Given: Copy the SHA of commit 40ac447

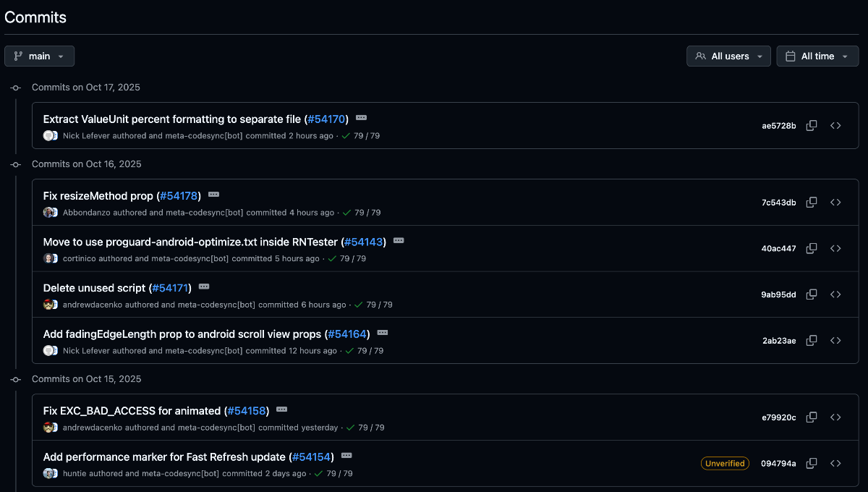Looking at the screenshot, I should pyautogui.click(x=811, y=248).
